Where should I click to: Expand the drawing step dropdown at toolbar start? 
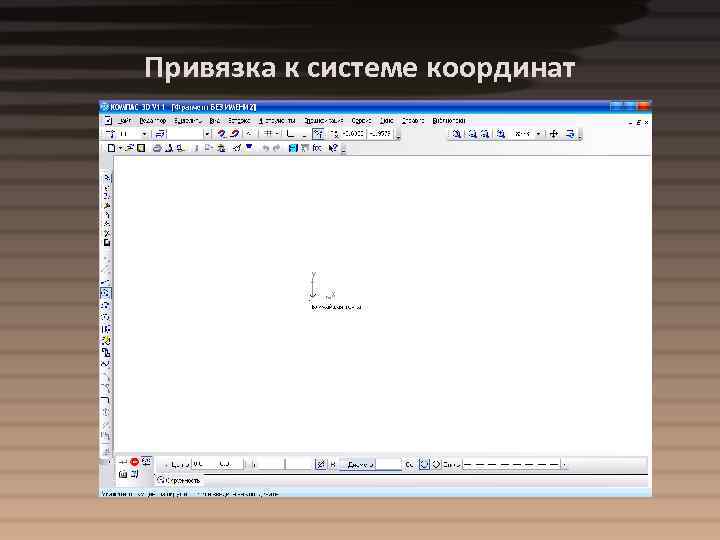click(x=144, y=134)
